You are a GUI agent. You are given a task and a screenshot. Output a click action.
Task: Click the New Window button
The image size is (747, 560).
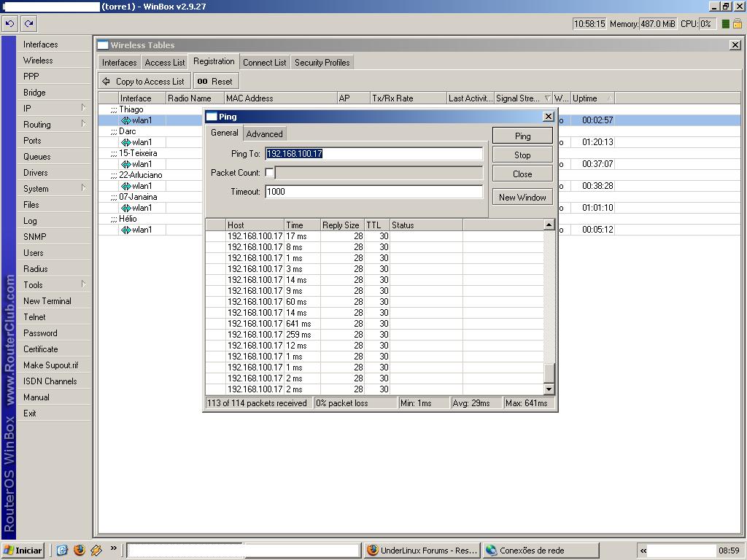[522, 197]
